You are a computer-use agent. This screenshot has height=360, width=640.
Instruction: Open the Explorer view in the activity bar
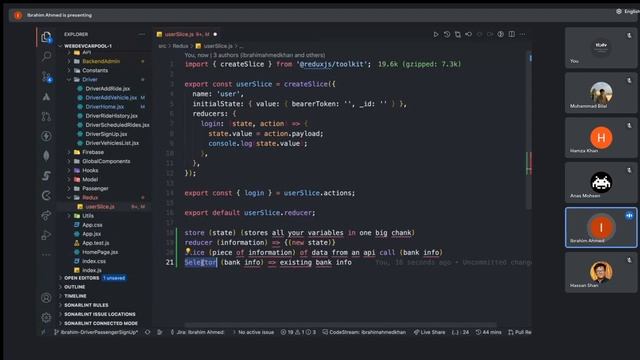coord(46,38)
